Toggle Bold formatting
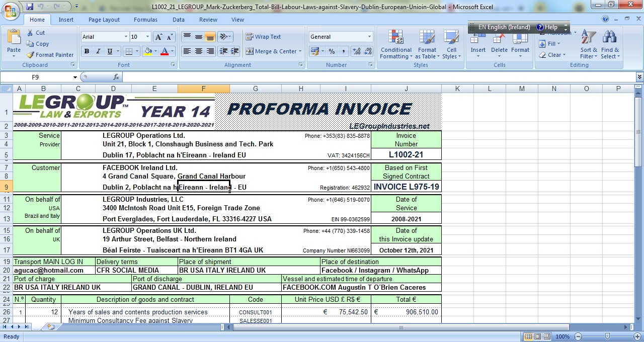644x342 pixels. pos(87,51)
